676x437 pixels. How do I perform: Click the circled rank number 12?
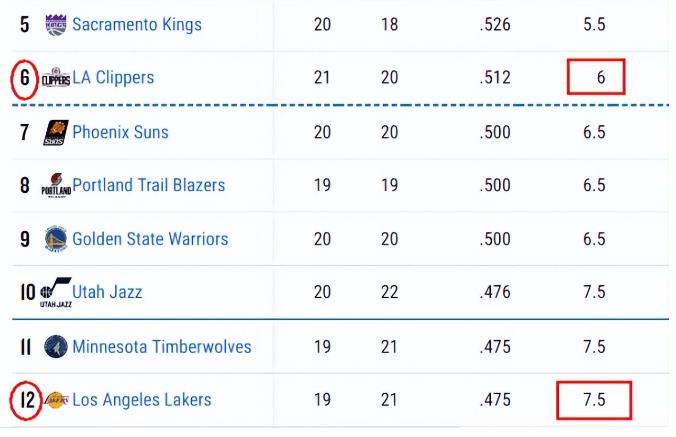pos(25,400)
